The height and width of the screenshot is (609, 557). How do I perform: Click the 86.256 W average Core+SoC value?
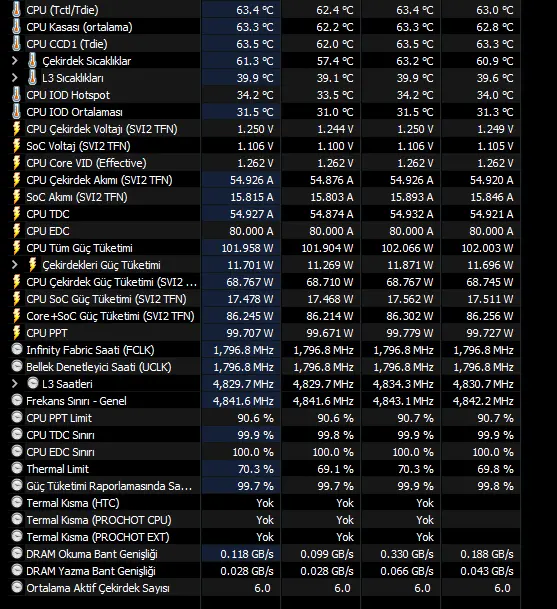click(x=490, y=316)
